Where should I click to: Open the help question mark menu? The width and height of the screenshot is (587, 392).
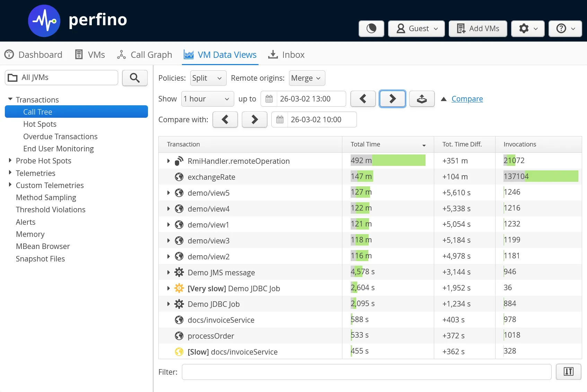565,28
